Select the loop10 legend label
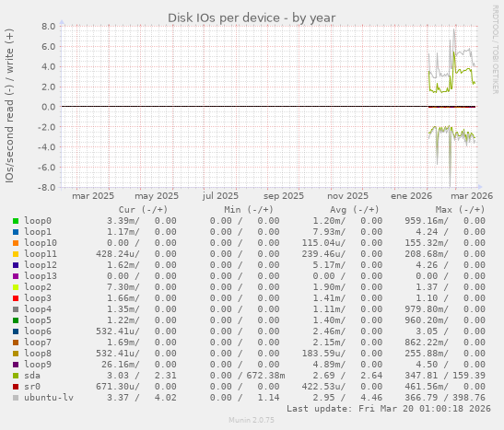The image size is (504, 430). [x=41, y=243]
